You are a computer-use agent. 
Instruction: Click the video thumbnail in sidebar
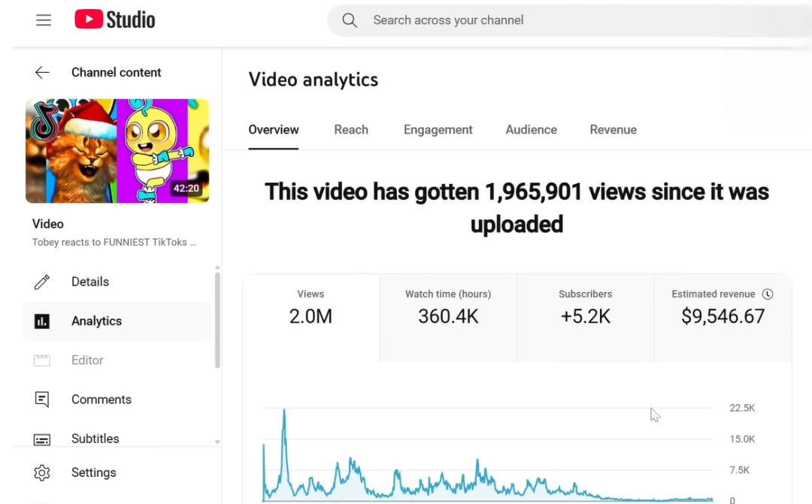coord(117,151)
